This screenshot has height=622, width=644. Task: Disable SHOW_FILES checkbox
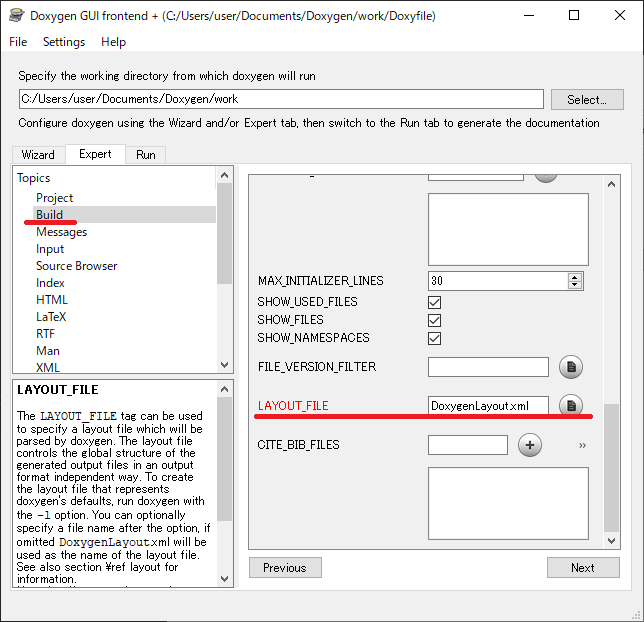435,320
